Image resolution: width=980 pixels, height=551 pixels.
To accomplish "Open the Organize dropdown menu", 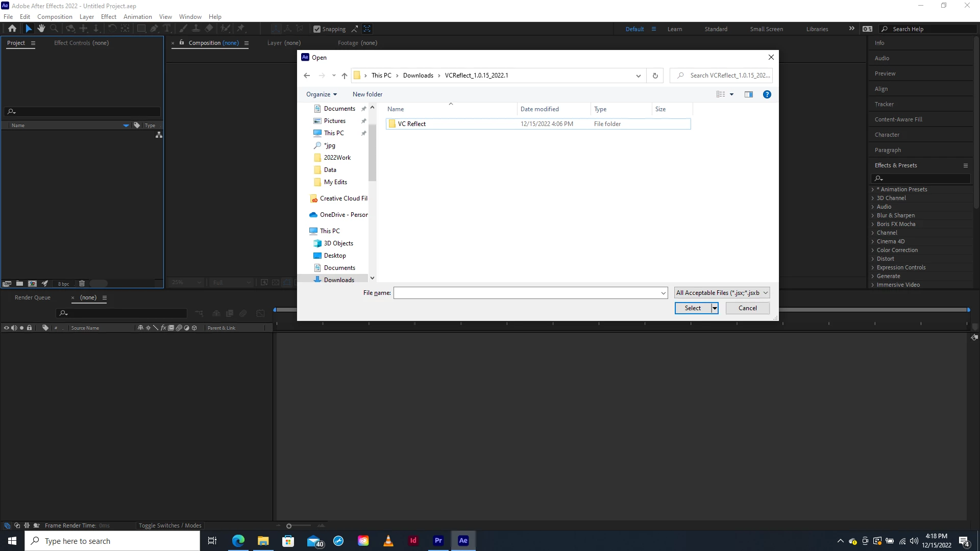I will click(321, 94).
